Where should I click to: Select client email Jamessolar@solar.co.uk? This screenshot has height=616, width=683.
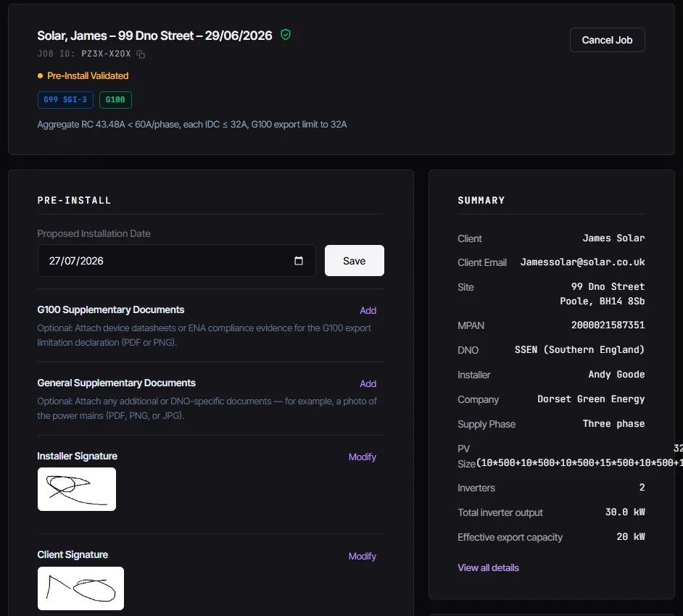point(582,262)
